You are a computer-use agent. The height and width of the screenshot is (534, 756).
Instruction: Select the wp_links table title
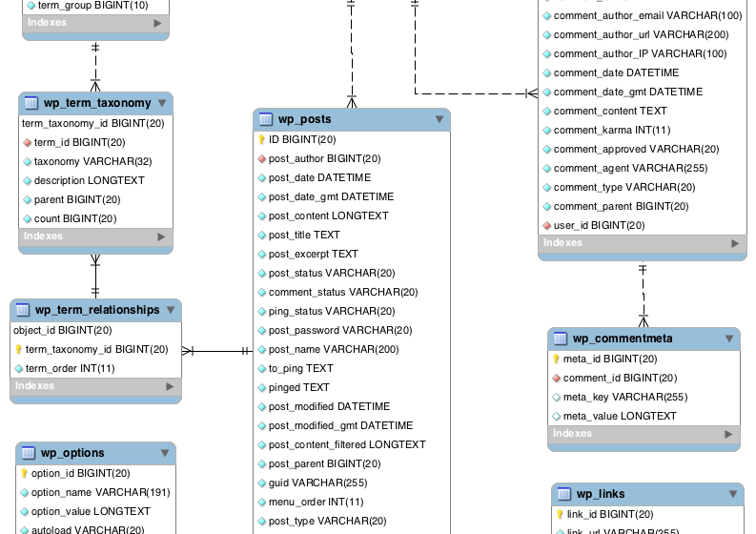pyautogui.click(x=601, y=494)
